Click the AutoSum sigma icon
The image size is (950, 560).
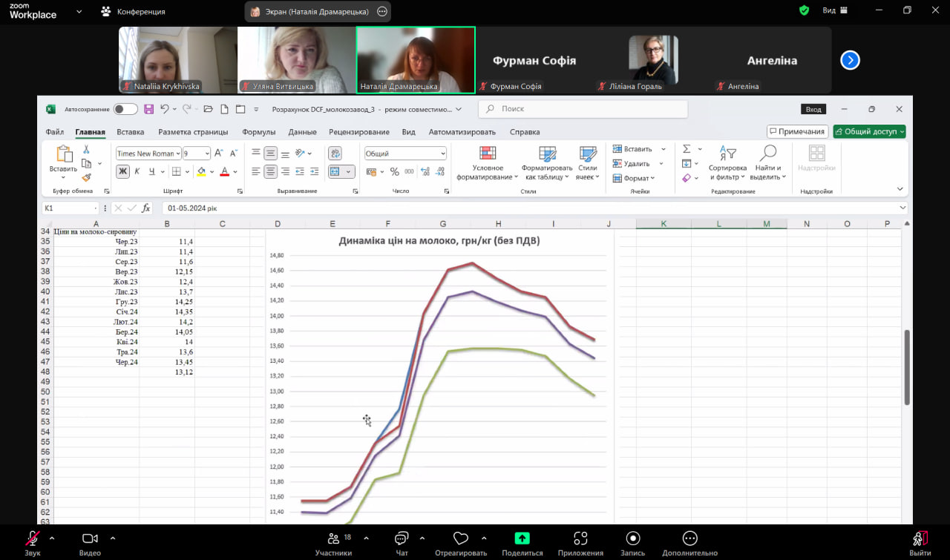(x=687, y=149)
